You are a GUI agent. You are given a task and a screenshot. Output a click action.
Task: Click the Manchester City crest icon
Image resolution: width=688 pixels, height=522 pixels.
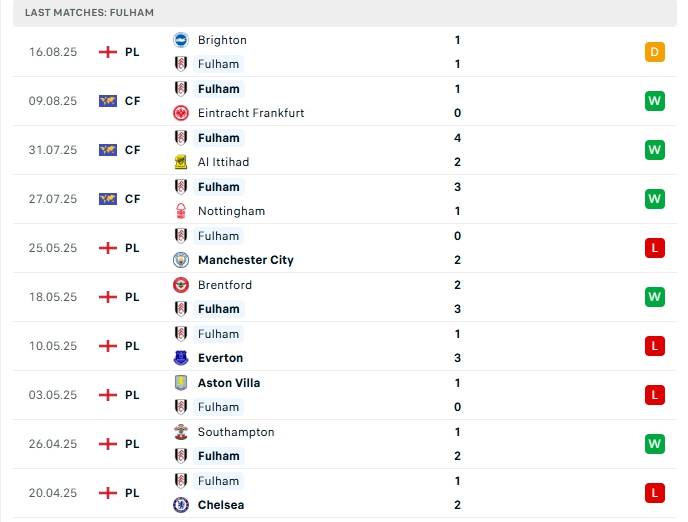(181, 260)
